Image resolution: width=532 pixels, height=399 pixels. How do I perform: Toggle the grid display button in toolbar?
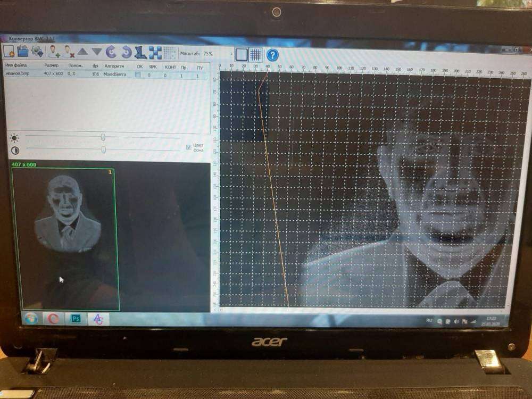pos(256,54)
